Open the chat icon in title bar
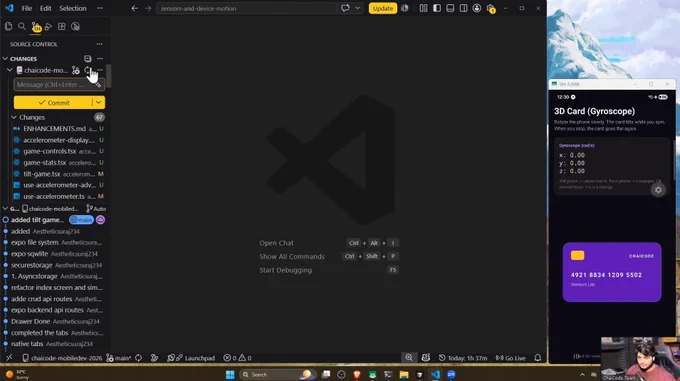 pyautogui.click(x=345, y=8)
